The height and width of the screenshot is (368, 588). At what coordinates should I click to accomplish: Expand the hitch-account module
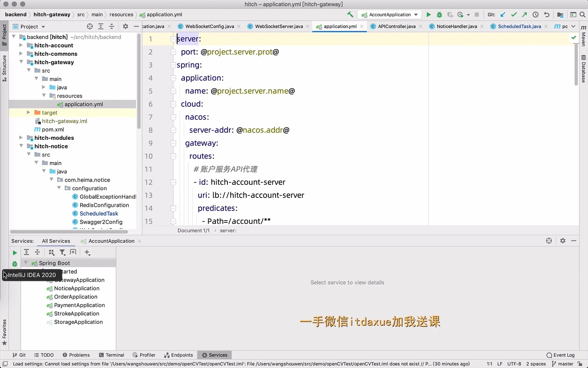tap(21, 45)
